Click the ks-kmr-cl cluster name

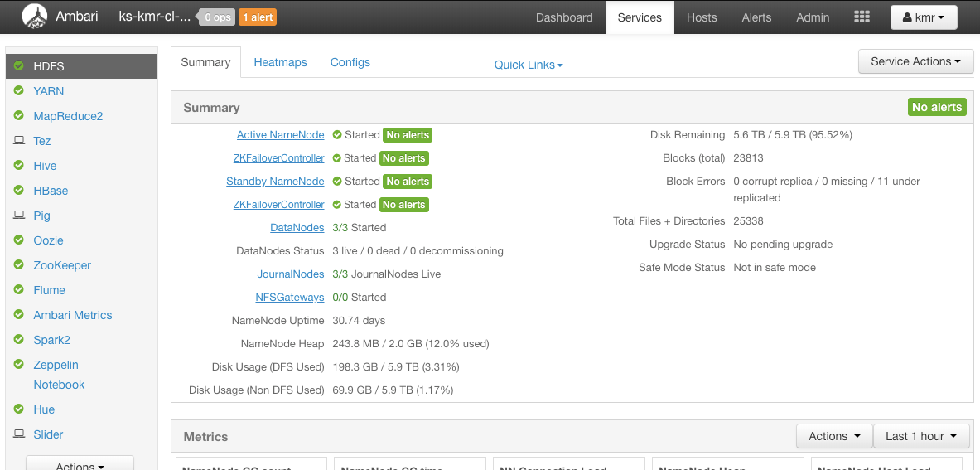point(155,17)
